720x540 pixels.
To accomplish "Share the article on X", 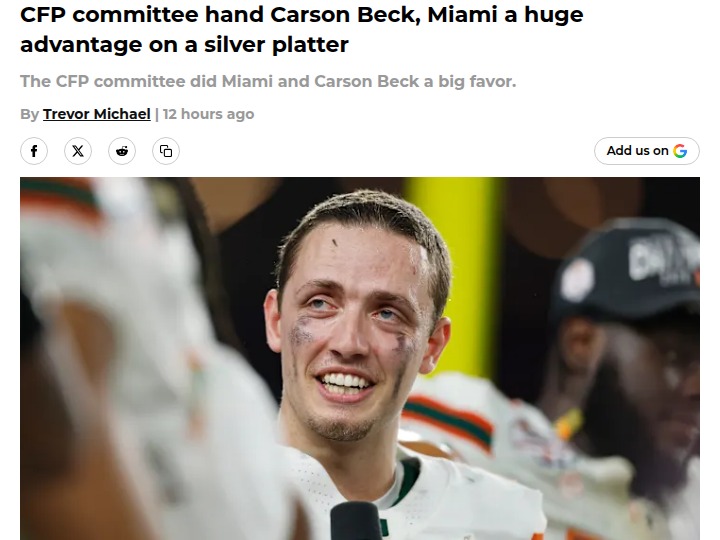I will (78, 151).
